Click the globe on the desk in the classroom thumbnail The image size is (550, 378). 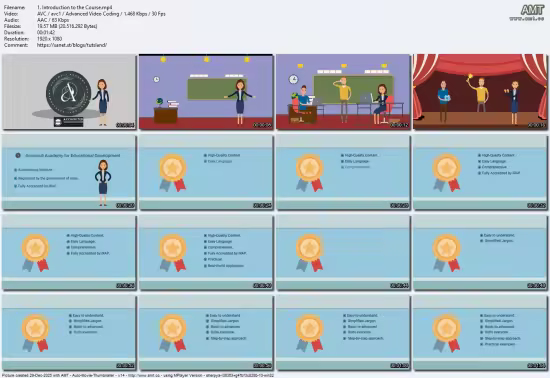[x=160, y=102]
